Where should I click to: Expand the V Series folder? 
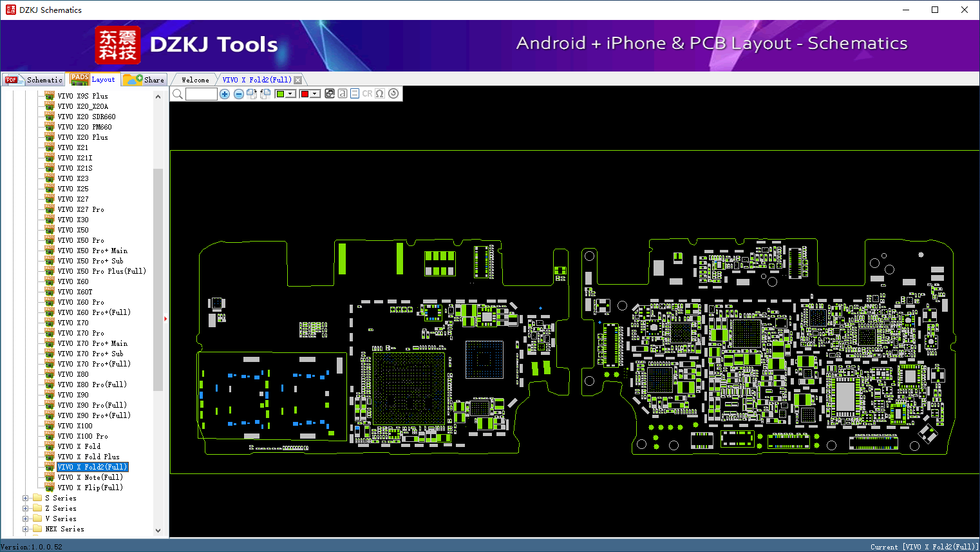pos(26,519)
